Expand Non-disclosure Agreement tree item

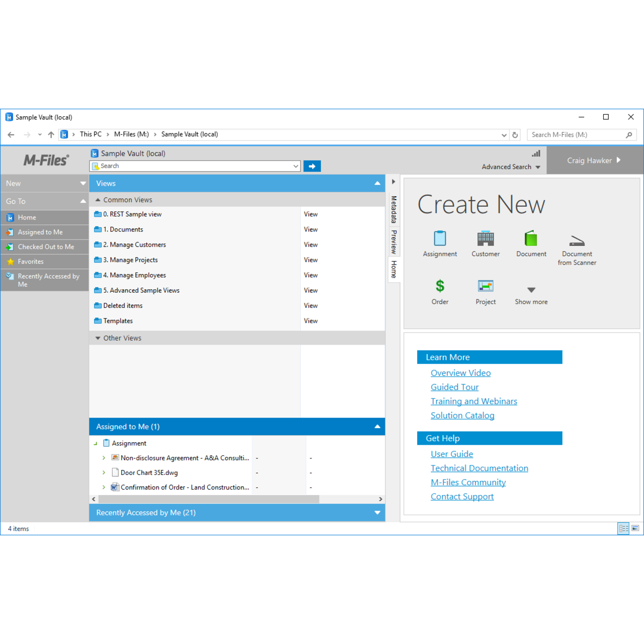point(104,458)
